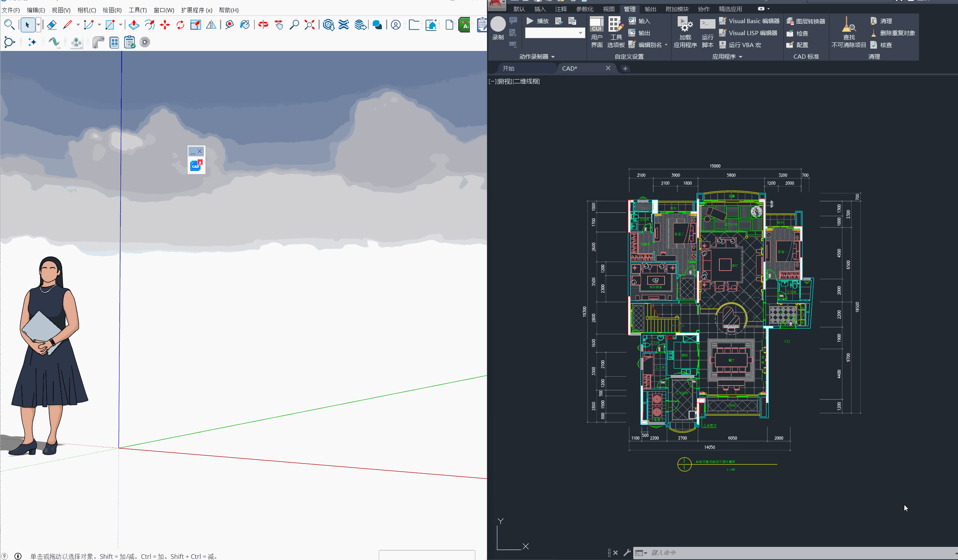
Task: Select the Eraser tool in SketchUp
Action: (52, 25)
